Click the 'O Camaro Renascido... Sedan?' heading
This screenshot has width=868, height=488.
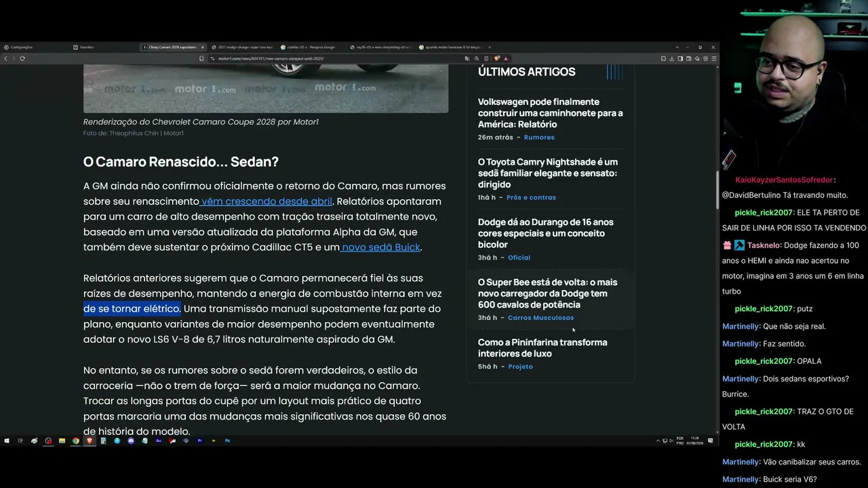point(181,162)
